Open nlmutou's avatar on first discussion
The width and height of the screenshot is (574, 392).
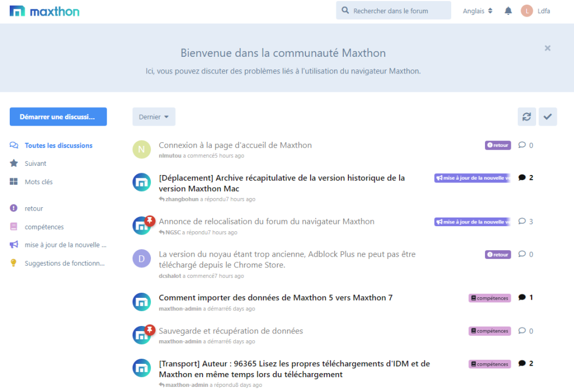pos(142,149)
